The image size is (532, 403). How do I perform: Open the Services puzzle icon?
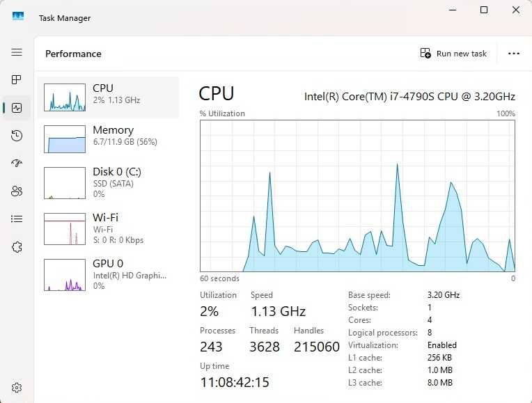click(17, 247)
